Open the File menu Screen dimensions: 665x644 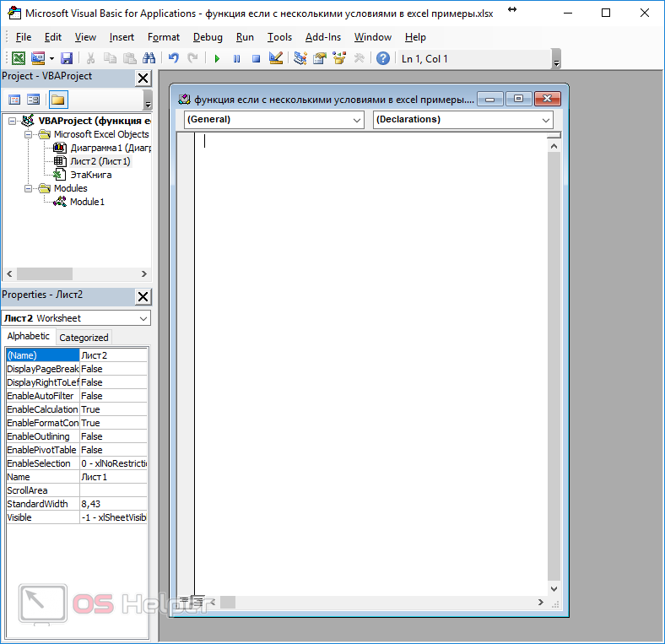coord(24,37)
